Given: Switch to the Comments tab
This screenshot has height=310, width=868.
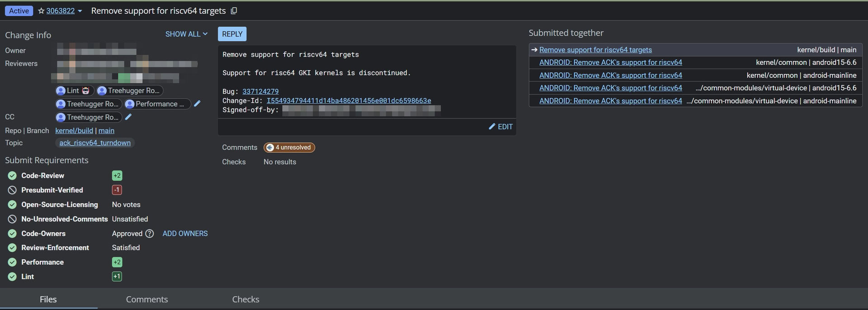Looking at the screenshot, I should pos(146,299).
